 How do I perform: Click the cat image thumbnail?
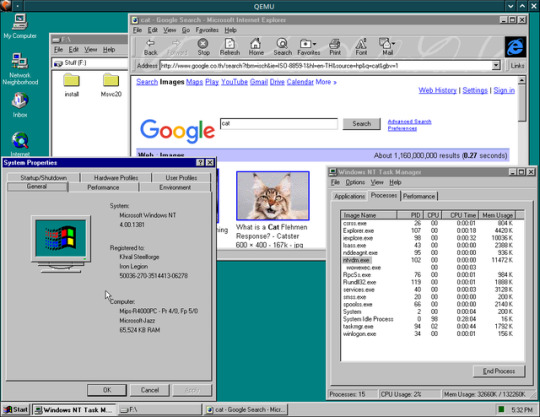[273, 196]
